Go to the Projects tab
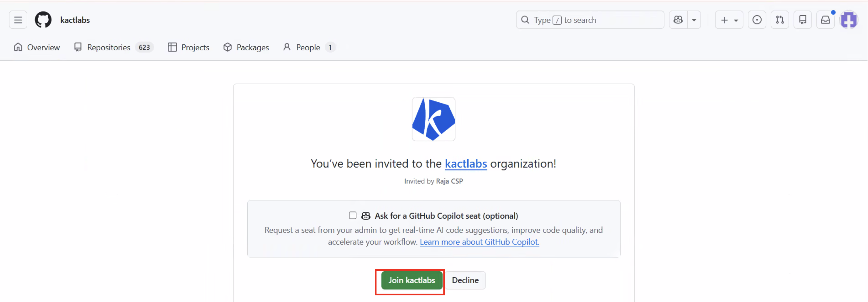 188,47
